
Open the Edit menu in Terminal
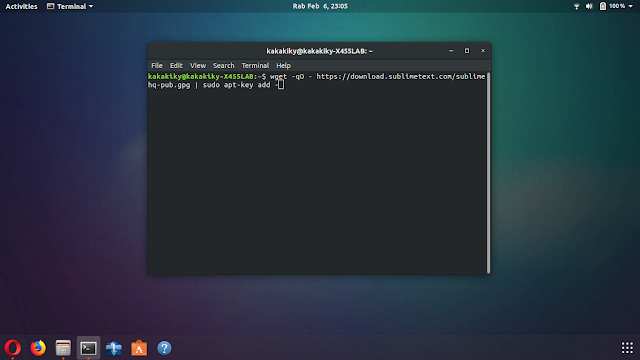176,65
